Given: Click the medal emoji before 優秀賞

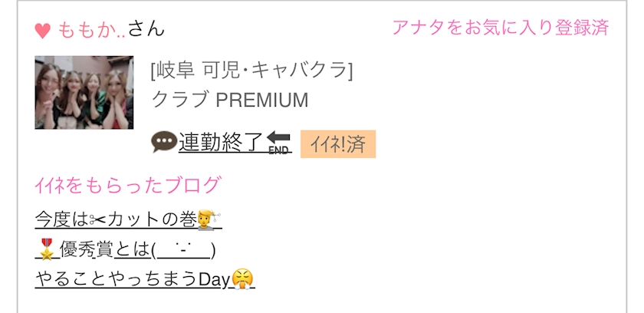Looking at the screenshot, I should pos(48,250).
